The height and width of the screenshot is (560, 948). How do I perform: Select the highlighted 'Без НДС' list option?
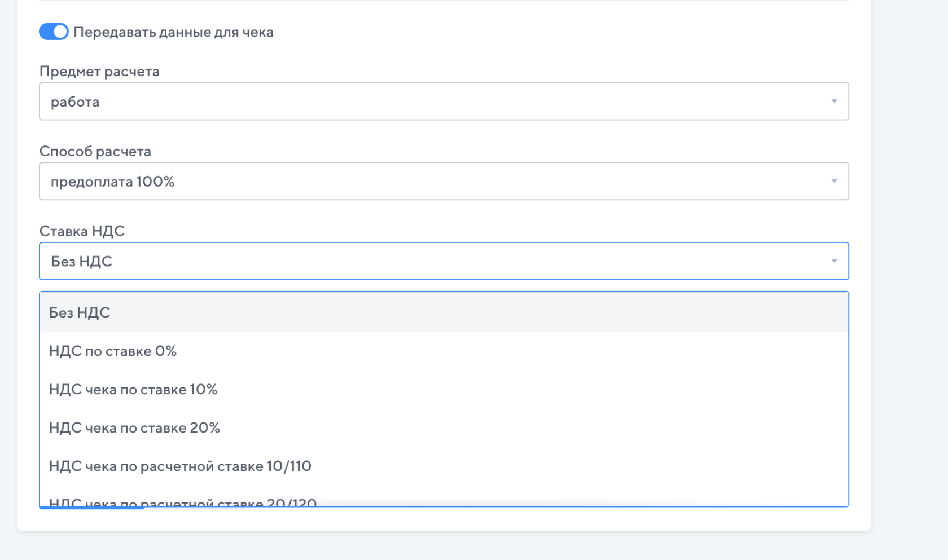(80, 312)
